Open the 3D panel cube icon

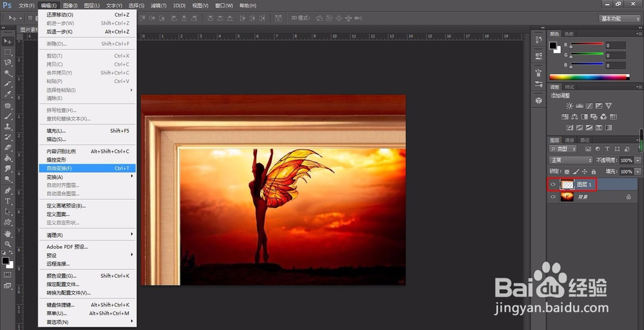click(538, 101)
